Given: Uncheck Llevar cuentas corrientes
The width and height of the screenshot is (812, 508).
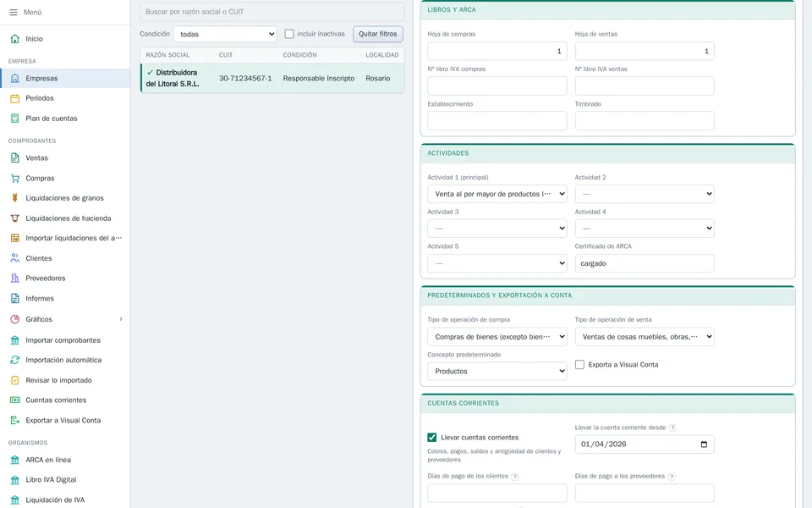Looking at the screenshot, I should tap(432, 438).
